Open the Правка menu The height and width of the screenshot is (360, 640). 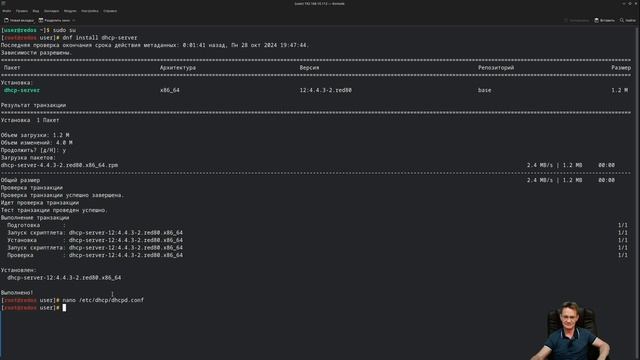click(22, 11)
